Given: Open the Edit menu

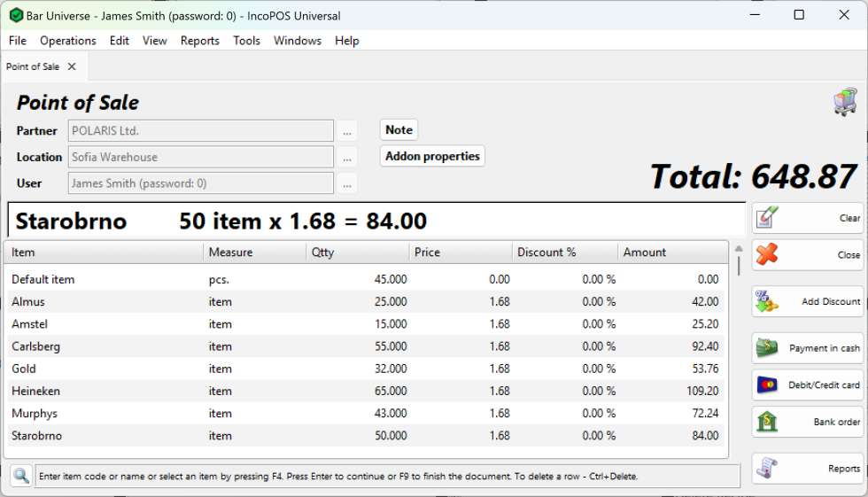Looking at the screenshot, I should [x=119, y=41].
